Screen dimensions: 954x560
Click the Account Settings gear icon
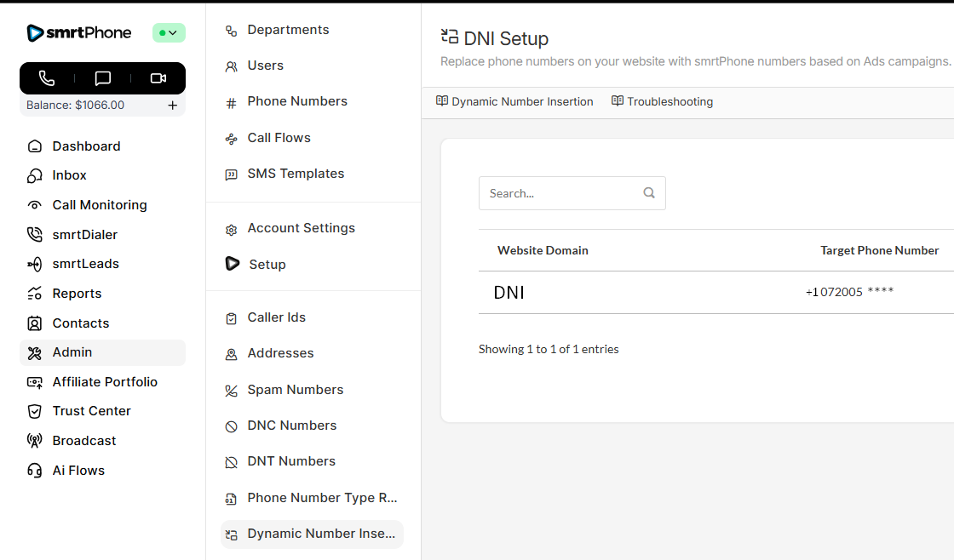(x=231, y=229)
